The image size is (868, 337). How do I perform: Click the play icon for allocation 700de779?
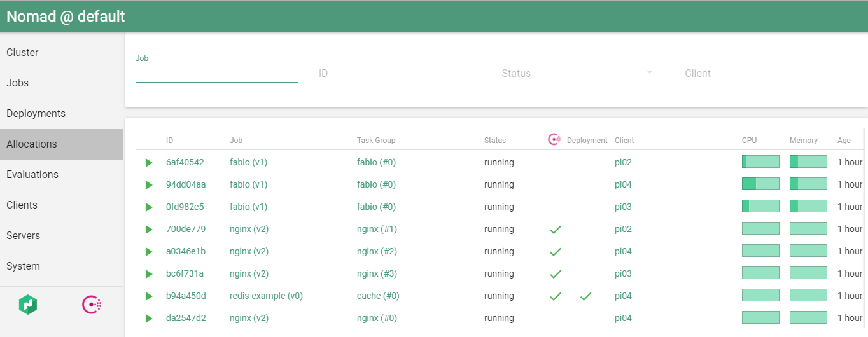point(149,230)
